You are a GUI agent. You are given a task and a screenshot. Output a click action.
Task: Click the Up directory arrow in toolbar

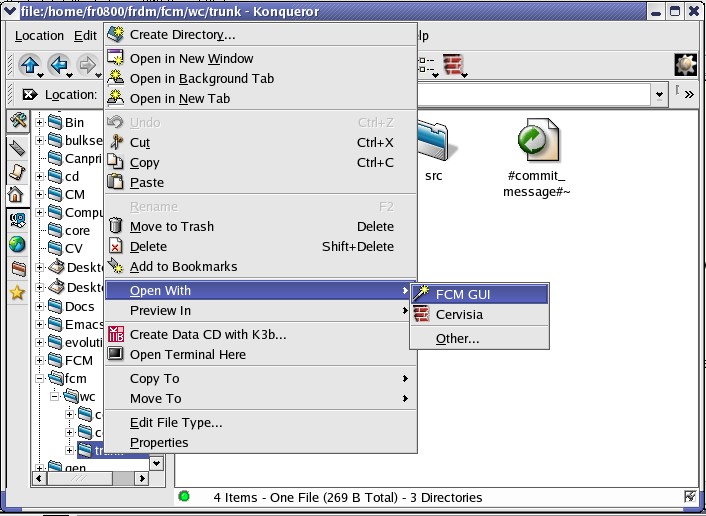pos(30,66)
